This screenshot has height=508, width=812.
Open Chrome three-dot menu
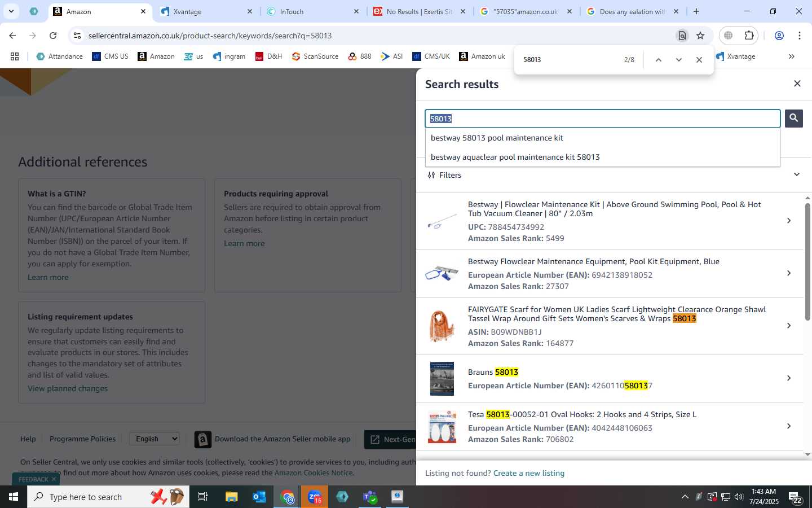(x=799, y=36)
